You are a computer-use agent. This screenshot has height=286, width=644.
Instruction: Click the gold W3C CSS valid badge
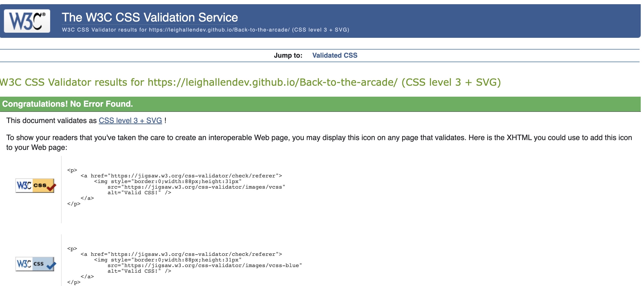coord(35,186)
